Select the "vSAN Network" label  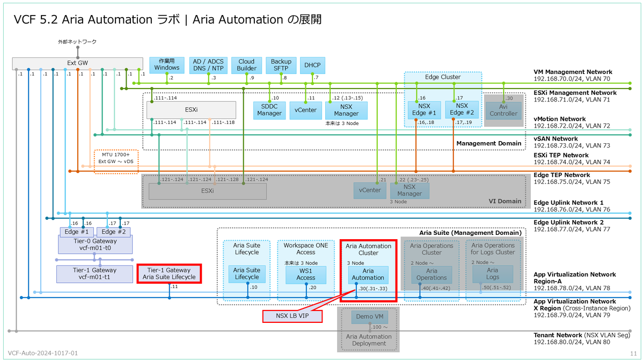(555, 139)
